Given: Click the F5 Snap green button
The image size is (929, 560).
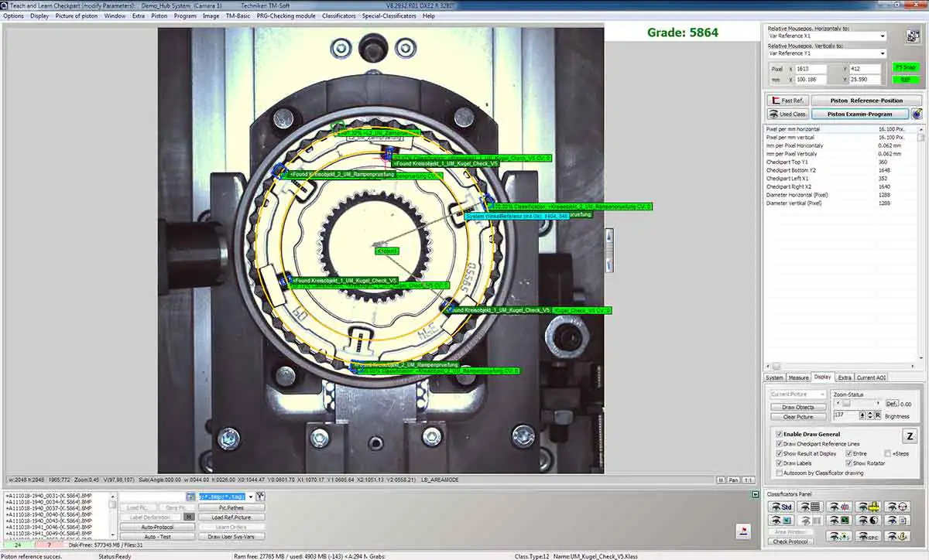Looking at the screenshot, I should [906, 67].
